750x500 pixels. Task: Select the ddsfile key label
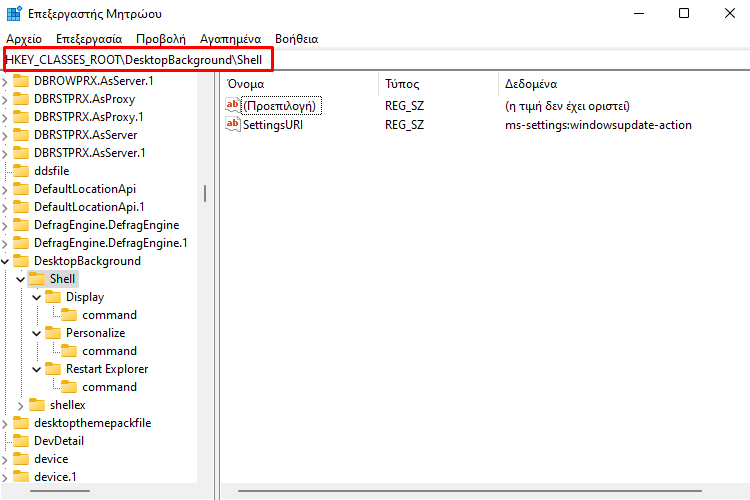coord(52,171)
